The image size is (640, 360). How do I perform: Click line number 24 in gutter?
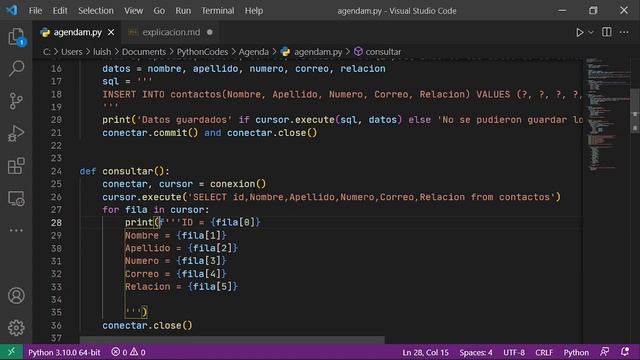tap(56, 171)
